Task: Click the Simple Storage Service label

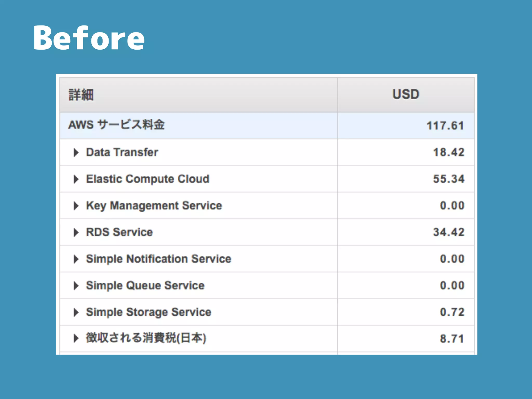Action: pyautogui.click(x=149, y=312)
